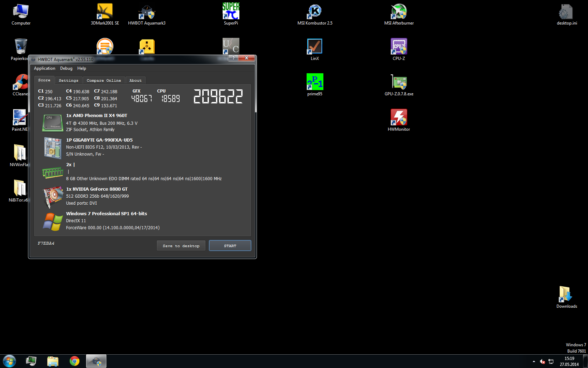Viewport: 588px width, 368px height.
Task: Click the Save to desktop button
Action: point(181,246)
